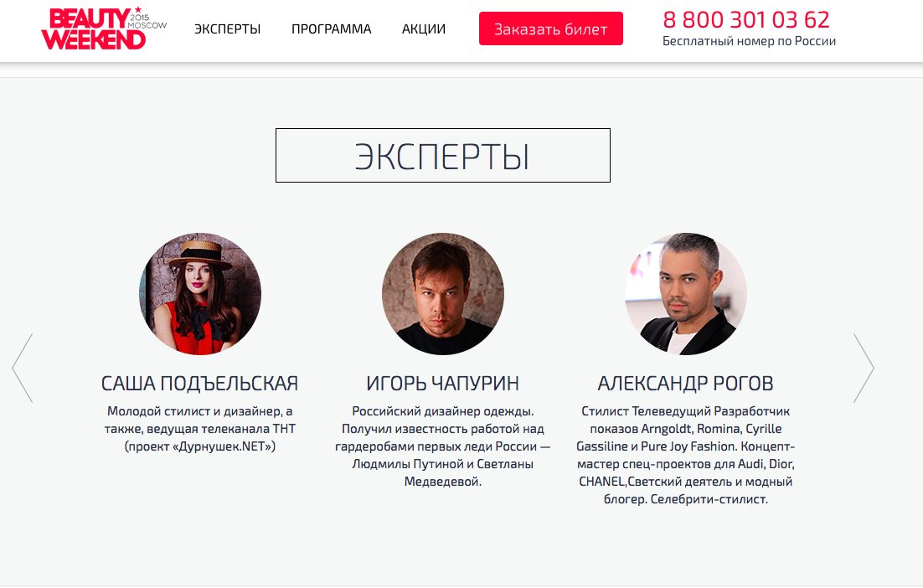923x588 pixels.
Task: Click the ИГОРЬ ЧАПУРИН name heading
Action: (443, 384)
